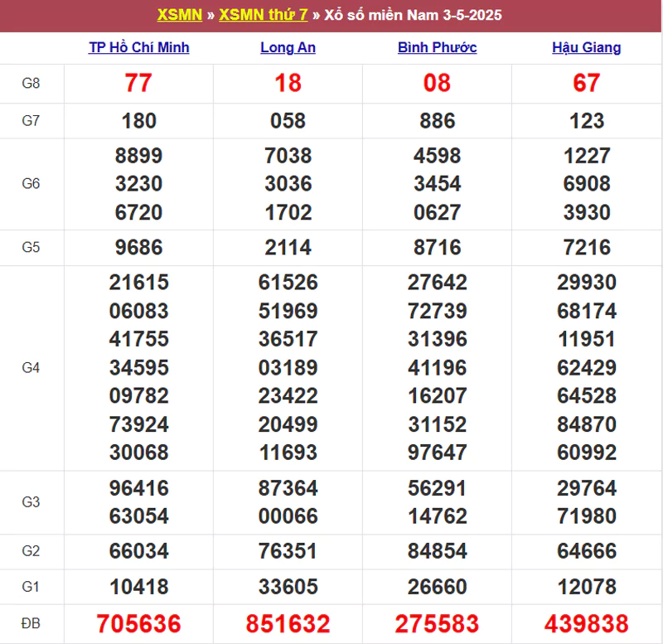Image resolution: width=663 pixels, height=644 pixels.
Task: Click G8 result 18 for Long An
Action: pos(288,83)
